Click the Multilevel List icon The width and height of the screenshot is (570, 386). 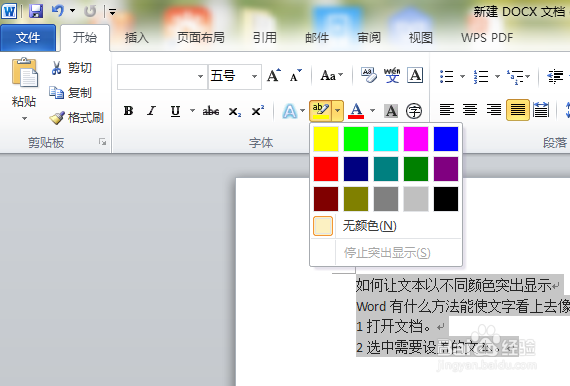(515, 76)
